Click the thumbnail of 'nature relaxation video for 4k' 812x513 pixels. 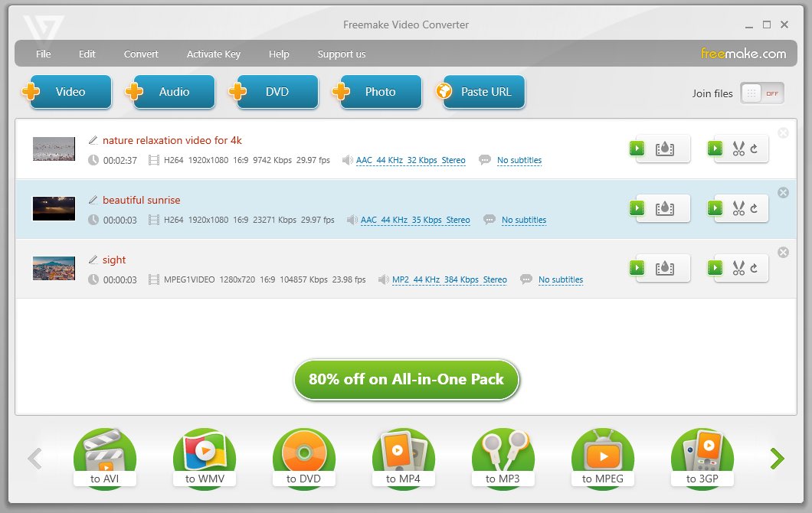53,149
